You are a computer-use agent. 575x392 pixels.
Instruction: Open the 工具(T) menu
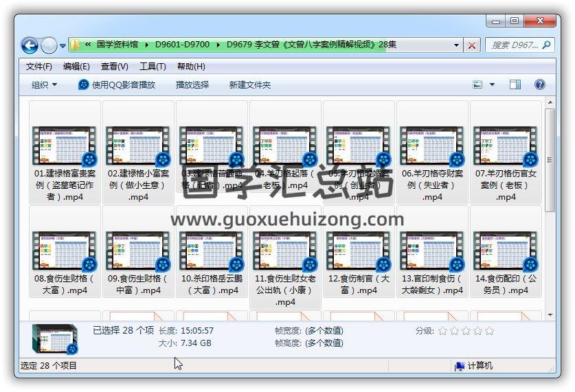click(x=153, y=67)
